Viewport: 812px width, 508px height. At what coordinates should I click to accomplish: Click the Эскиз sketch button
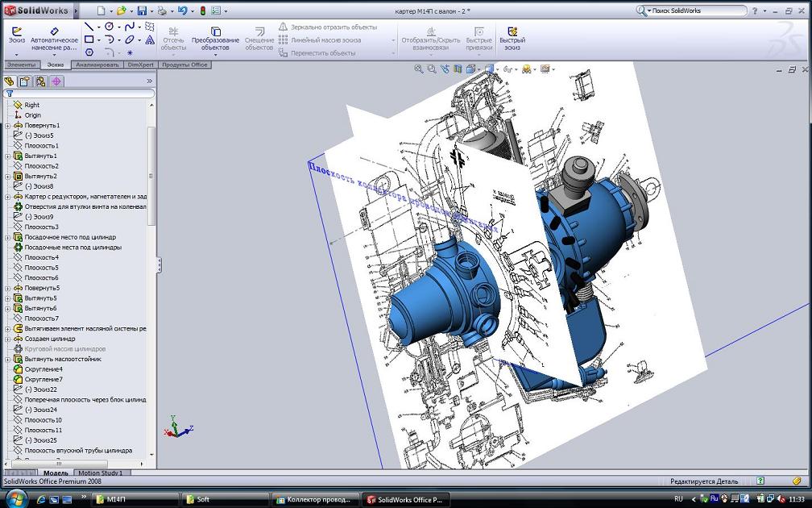pyautogui.click(x=17, y=35)
